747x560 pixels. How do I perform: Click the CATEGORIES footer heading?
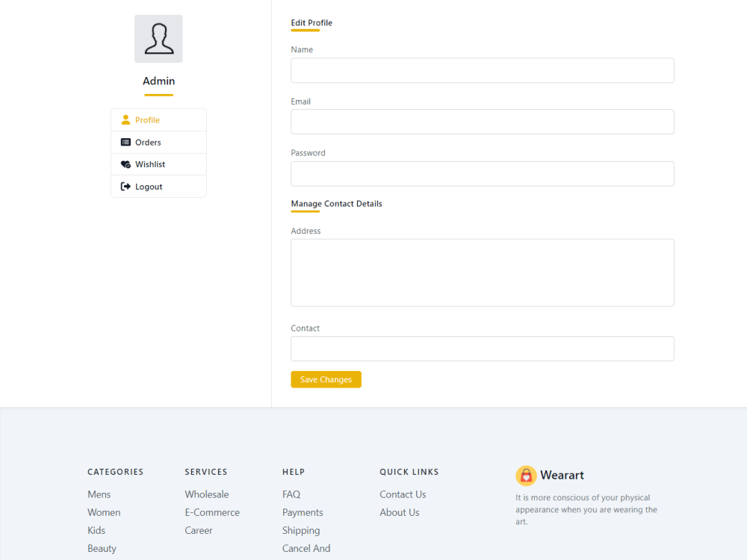(x=115, y=472)
